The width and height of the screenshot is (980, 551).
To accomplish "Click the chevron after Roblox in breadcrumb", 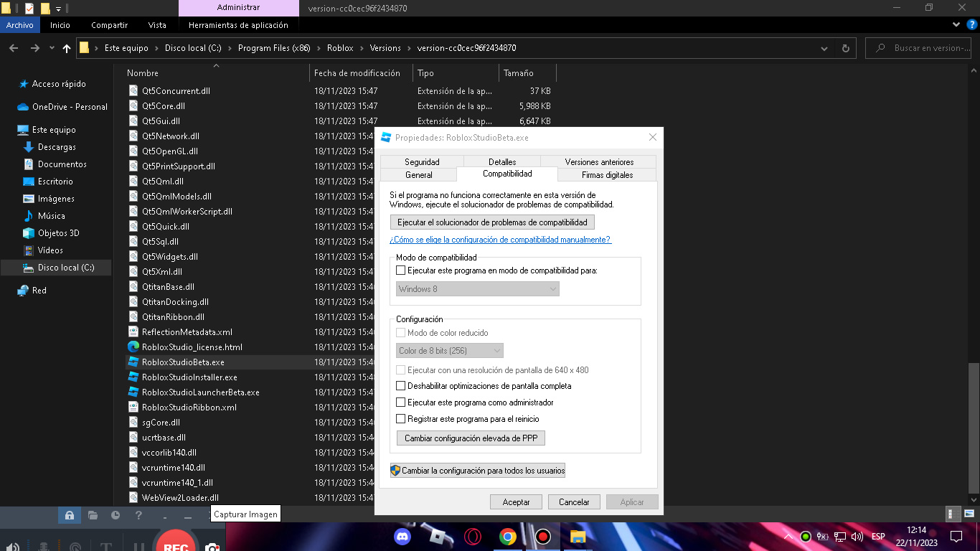I will point(361,48).
